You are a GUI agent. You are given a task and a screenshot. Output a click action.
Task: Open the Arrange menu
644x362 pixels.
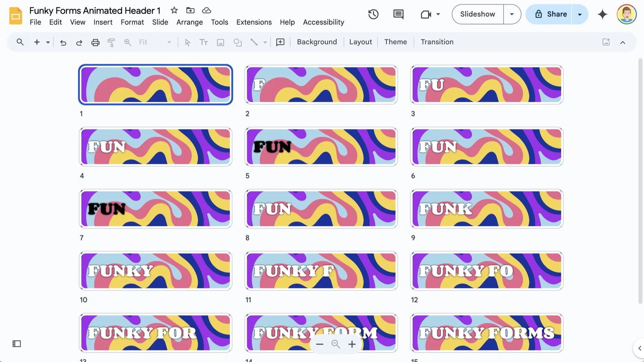pos(190,22)
